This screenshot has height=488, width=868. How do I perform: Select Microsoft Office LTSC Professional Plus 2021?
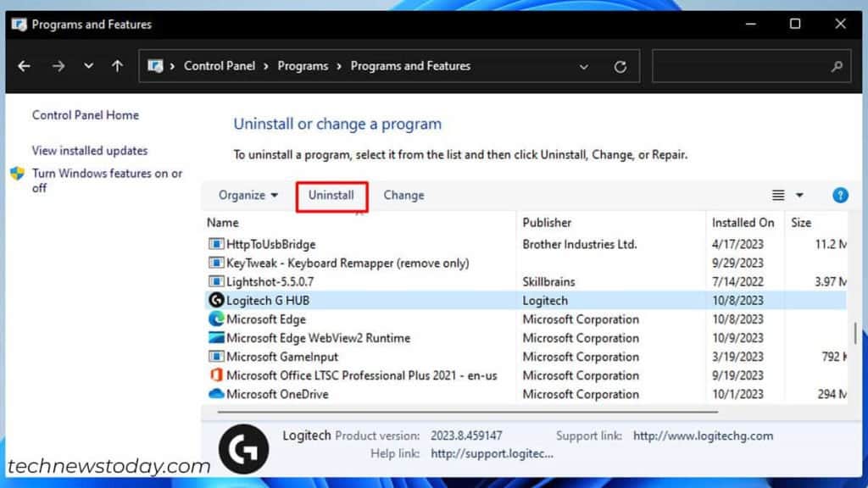(361, 375)
